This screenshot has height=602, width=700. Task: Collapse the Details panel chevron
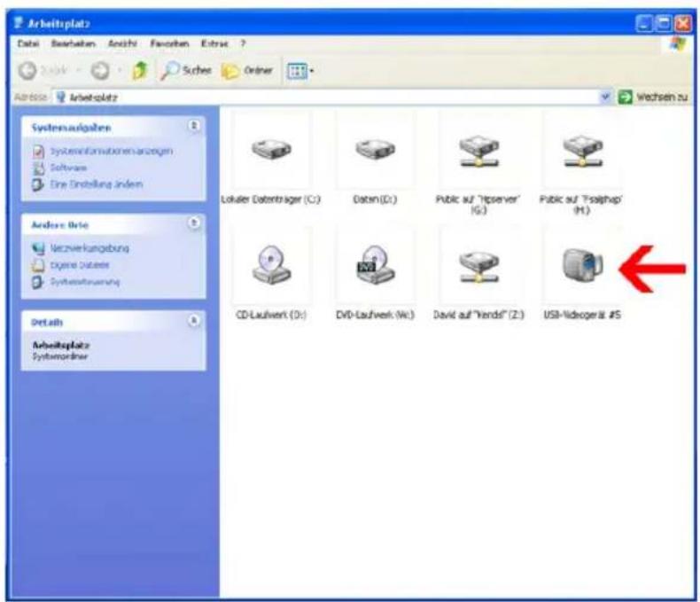pos(194,320)
